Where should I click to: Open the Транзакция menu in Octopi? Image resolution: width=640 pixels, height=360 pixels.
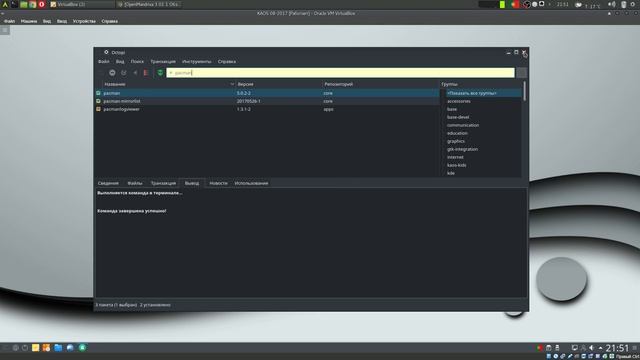pos(163,62)
